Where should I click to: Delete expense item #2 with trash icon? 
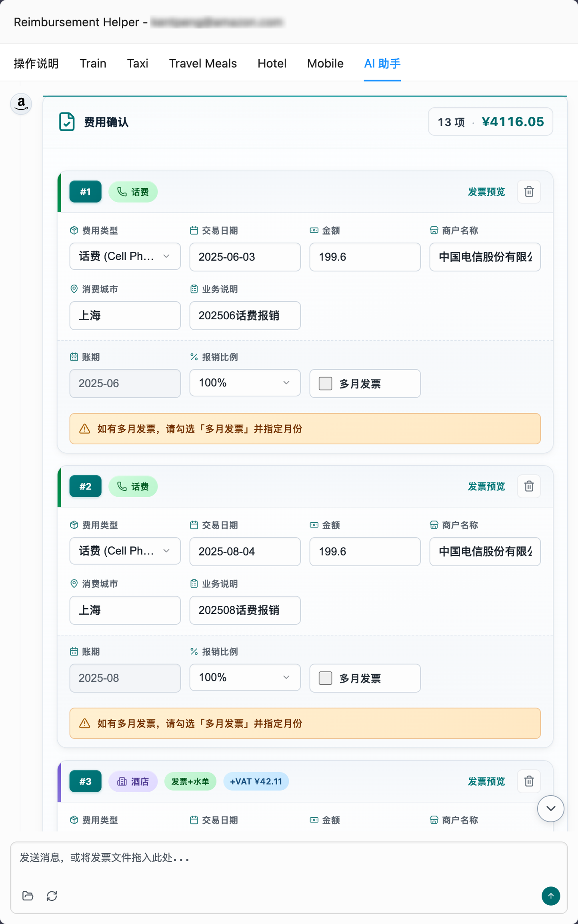(529, 486)
